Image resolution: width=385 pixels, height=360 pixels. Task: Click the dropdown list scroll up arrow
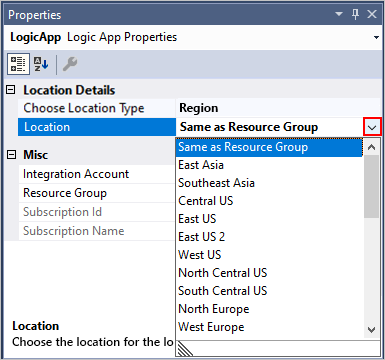point(371,147)
